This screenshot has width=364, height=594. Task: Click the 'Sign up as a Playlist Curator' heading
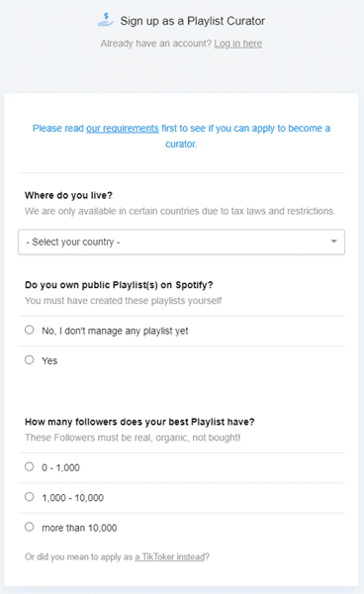click(x=193, y=21)
